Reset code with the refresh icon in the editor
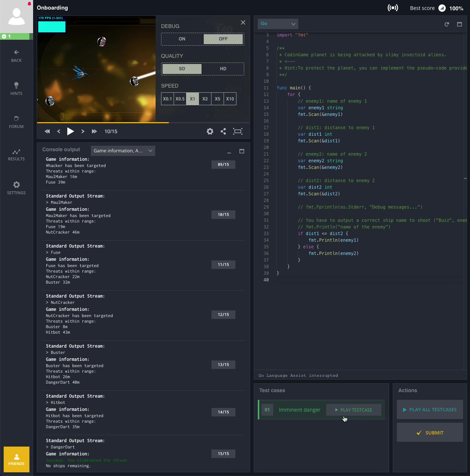This screenshot has height=476, width=470. [x=447, y=24]
